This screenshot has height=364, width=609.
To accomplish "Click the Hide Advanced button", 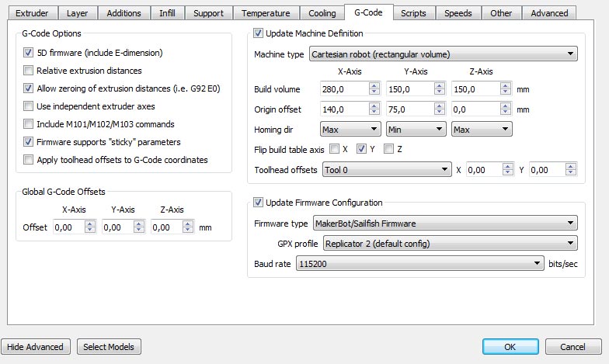I will point(36,346).
